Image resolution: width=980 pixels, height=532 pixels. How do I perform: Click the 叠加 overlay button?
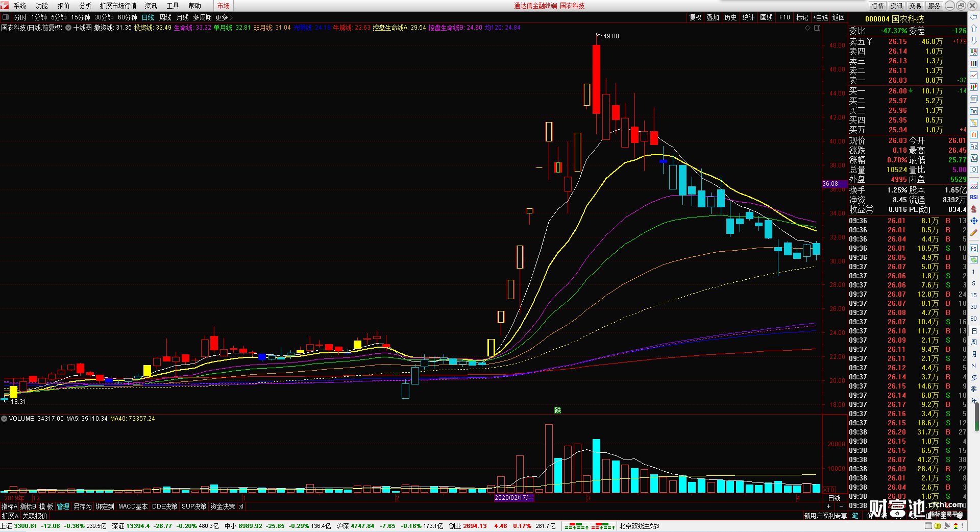(x=713, y=17)
